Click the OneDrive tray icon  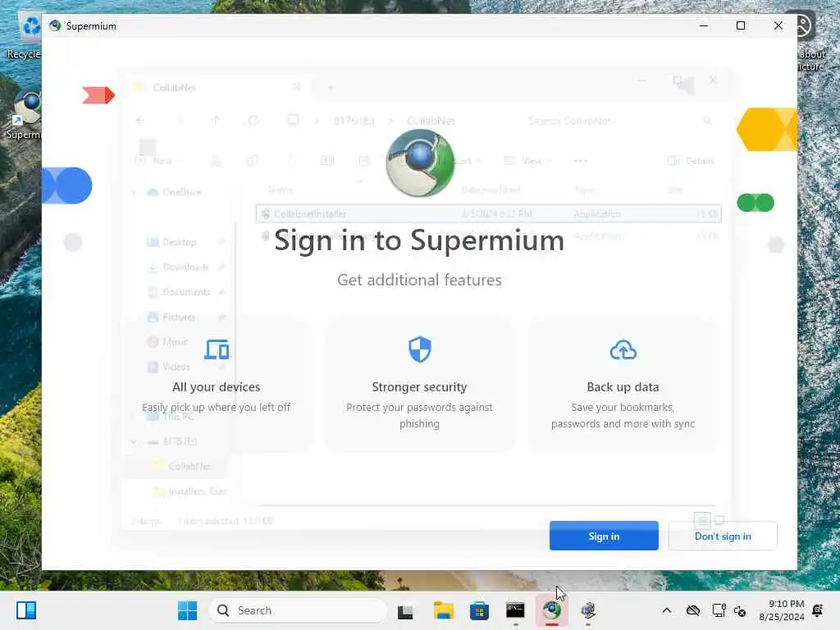(x=693, y=610)
